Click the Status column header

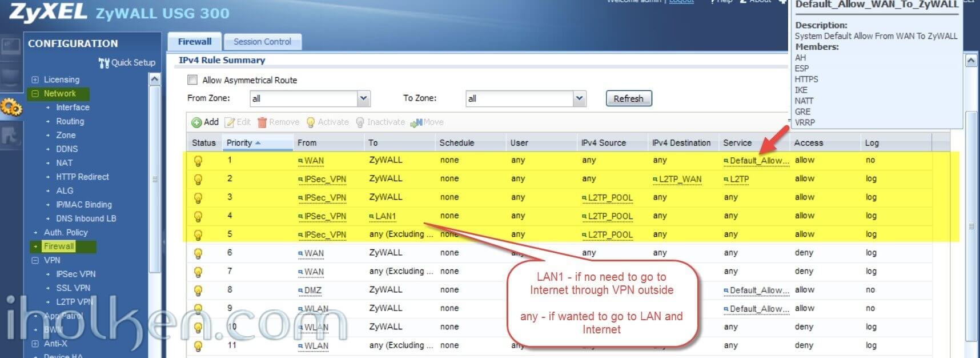(204, 142)
